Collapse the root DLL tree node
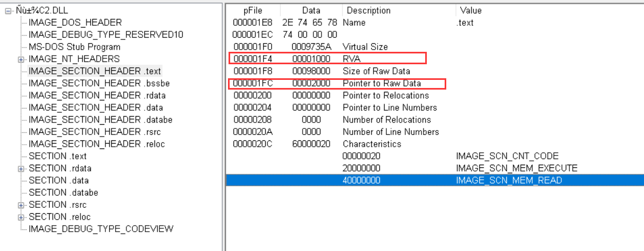 tap(8, 10)
